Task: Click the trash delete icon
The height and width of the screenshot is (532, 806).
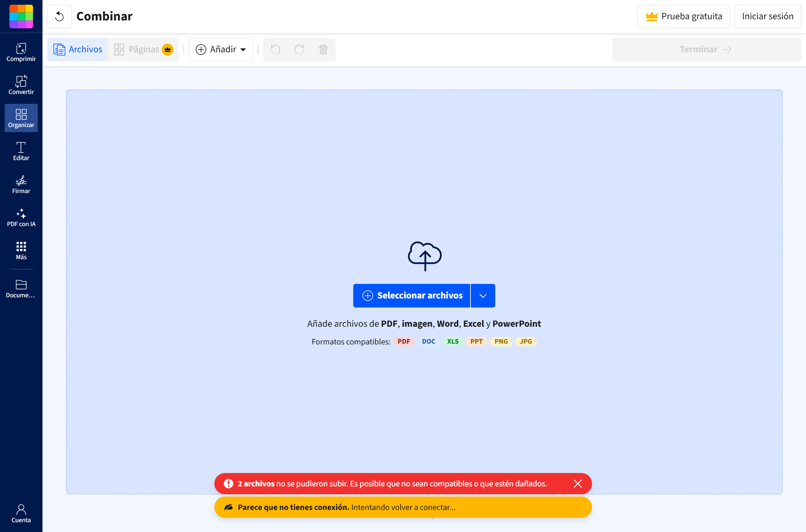Action: (323, 50)
